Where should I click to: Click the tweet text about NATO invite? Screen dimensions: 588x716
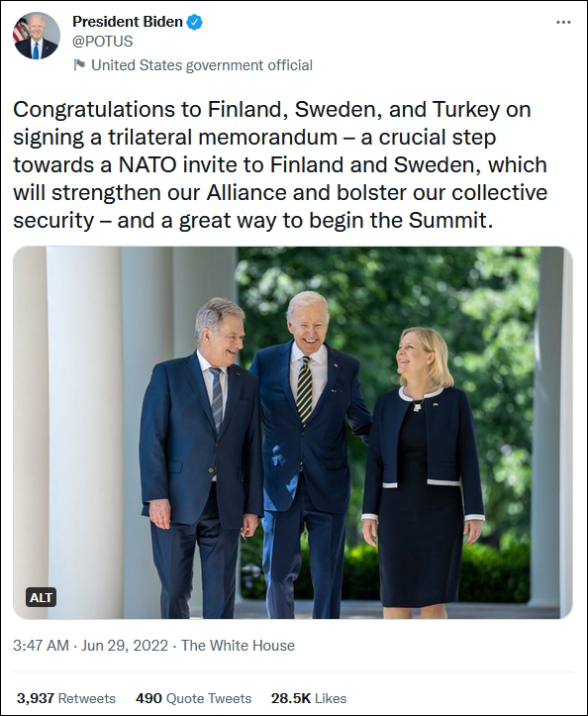click(280, 164)
